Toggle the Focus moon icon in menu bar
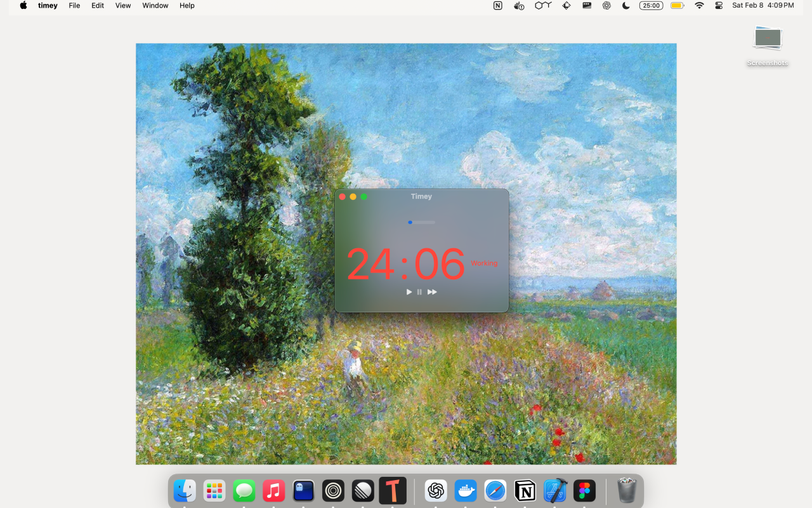 (x=626, y=6)
